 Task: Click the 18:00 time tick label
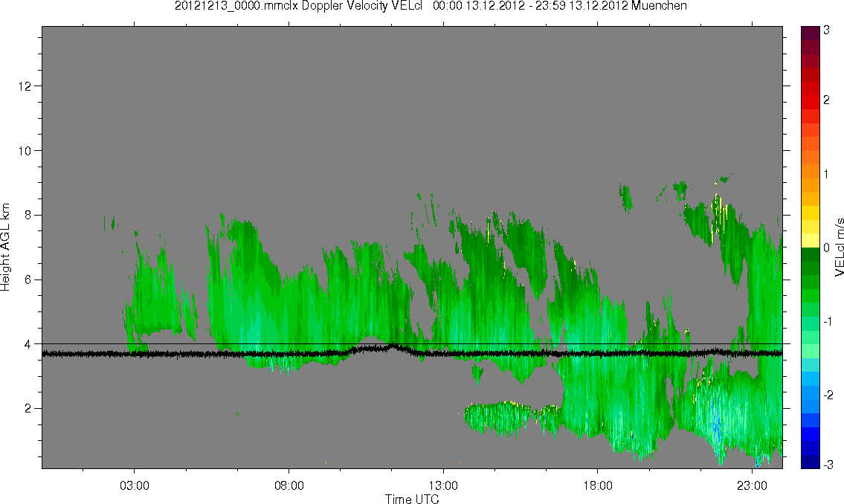click(x=598, y=485)
